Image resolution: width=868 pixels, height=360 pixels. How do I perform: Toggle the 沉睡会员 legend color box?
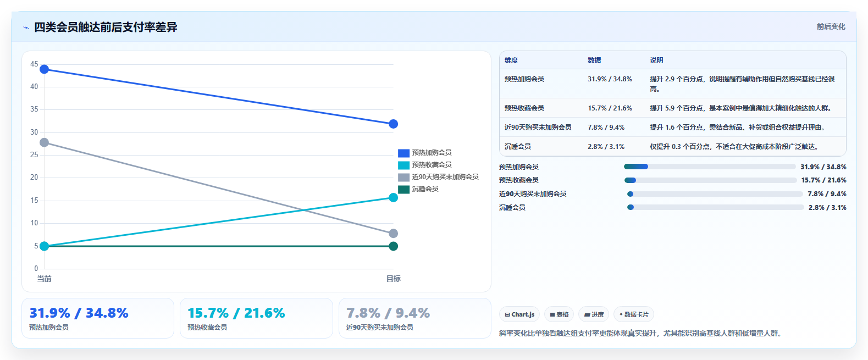point(403,189)
